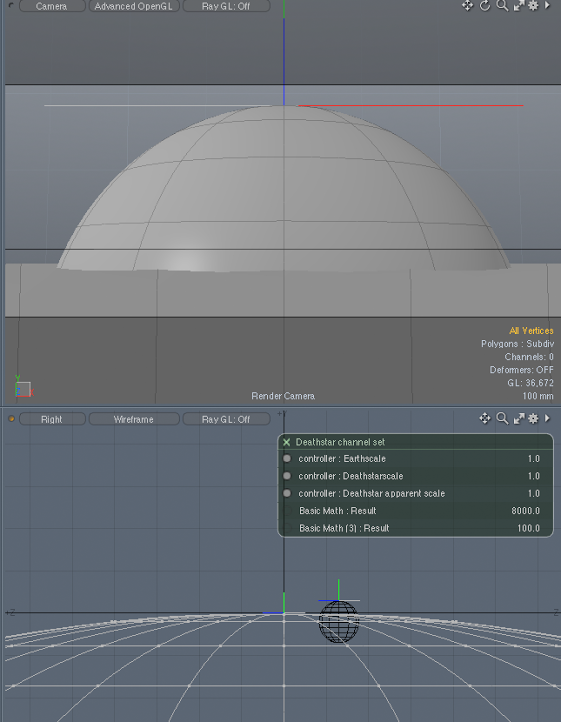Toggle the key dot for controller Earthscale
Screen dimensions: 561x722
(287, 459)
